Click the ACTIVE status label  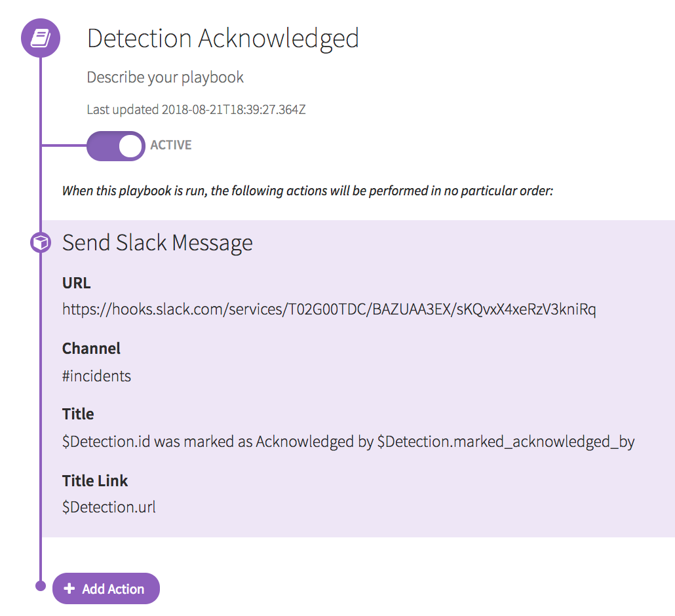pyautogui.click(x=171, y=145)
